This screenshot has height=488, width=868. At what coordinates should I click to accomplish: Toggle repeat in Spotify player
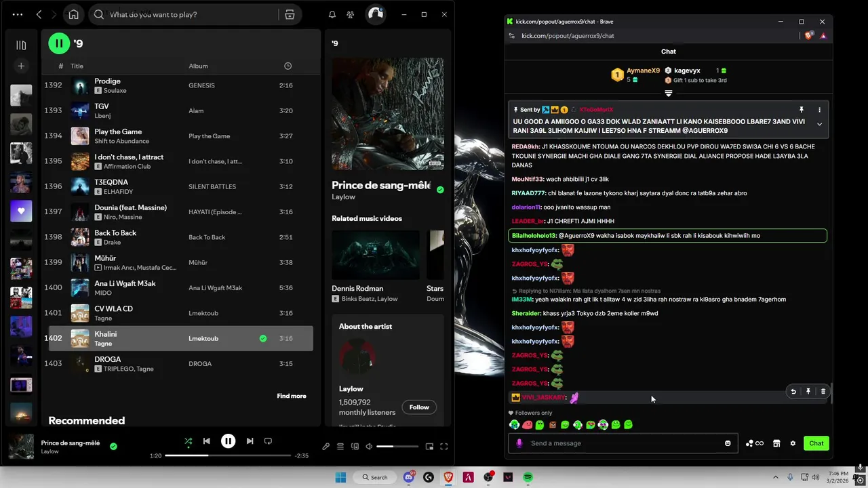click(x=268, y=441)
